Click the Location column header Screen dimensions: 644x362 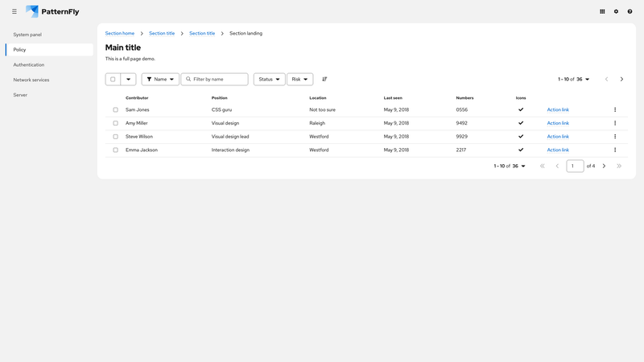pyautogui.click(x=318, y=97)
